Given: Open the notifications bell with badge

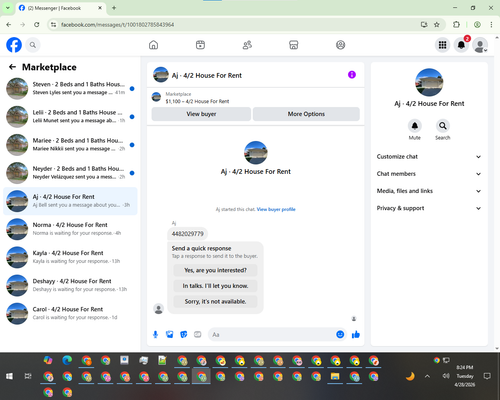Looking at the screenshot, I should [461, 45].
